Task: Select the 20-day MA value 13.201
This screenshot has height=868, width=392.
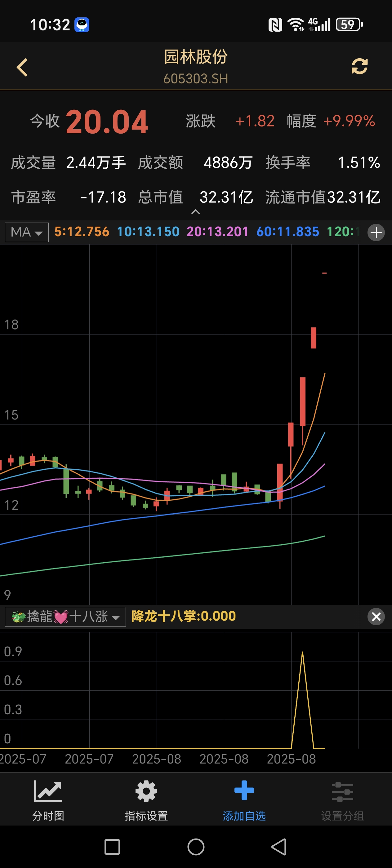Action: (217, 232)
